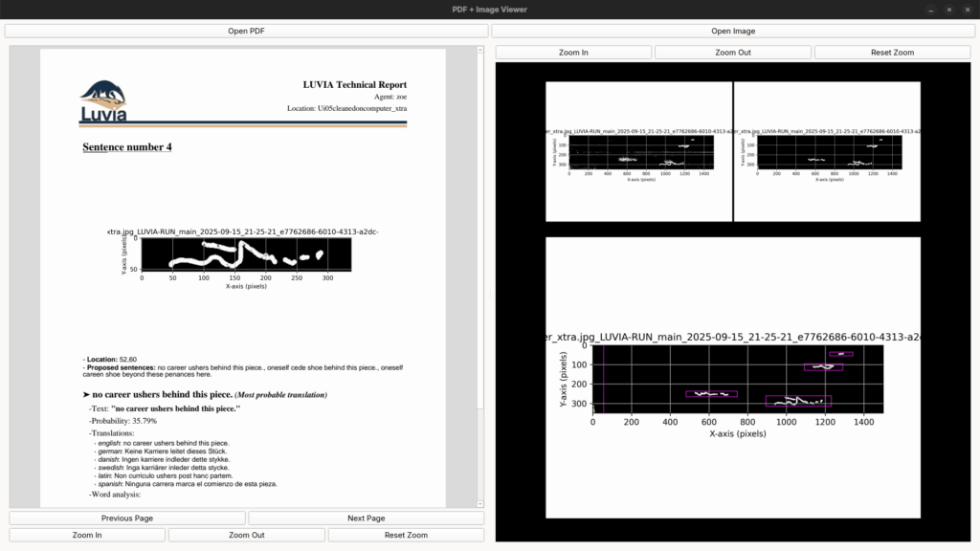Viewport: 980px width, 551px height.
Task: Select the top-right plot thumbnail in image panel
Action: (827, 151)
